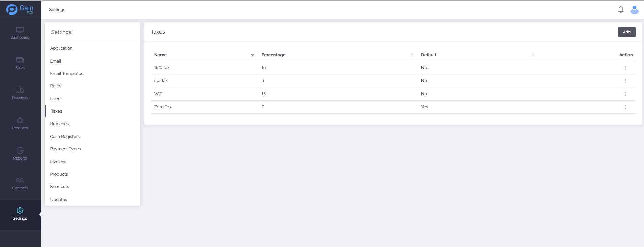
Task: Click the notification bell icon
Action: [x=621, y=10]
